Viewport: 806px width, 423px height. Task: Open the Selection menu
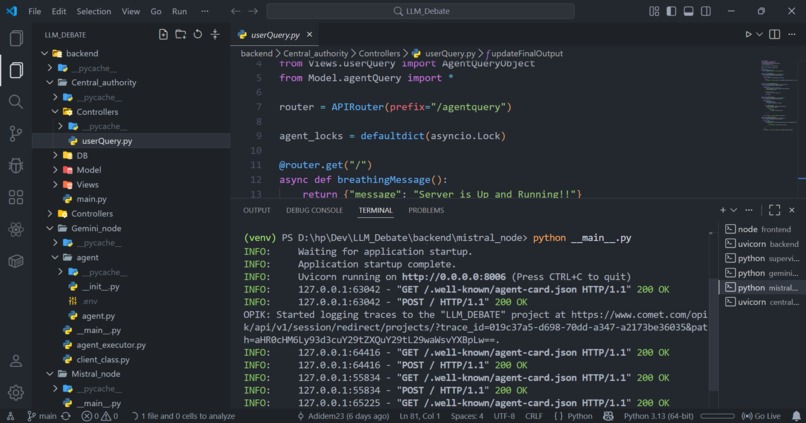point(94,11)
